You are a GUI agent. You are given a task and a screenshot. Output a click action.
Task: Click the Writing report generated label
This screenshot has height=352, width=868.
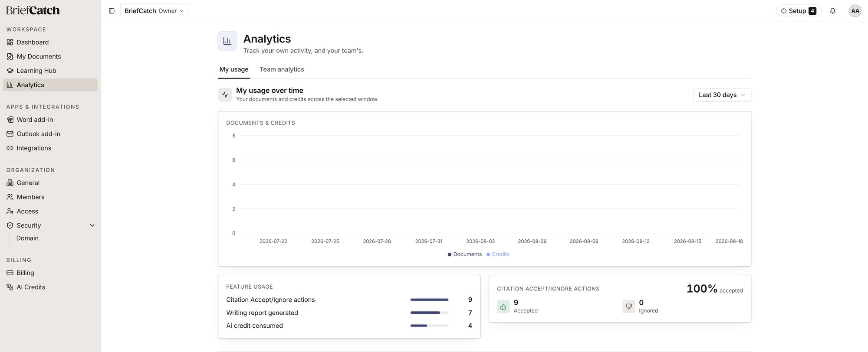point(262,313)
